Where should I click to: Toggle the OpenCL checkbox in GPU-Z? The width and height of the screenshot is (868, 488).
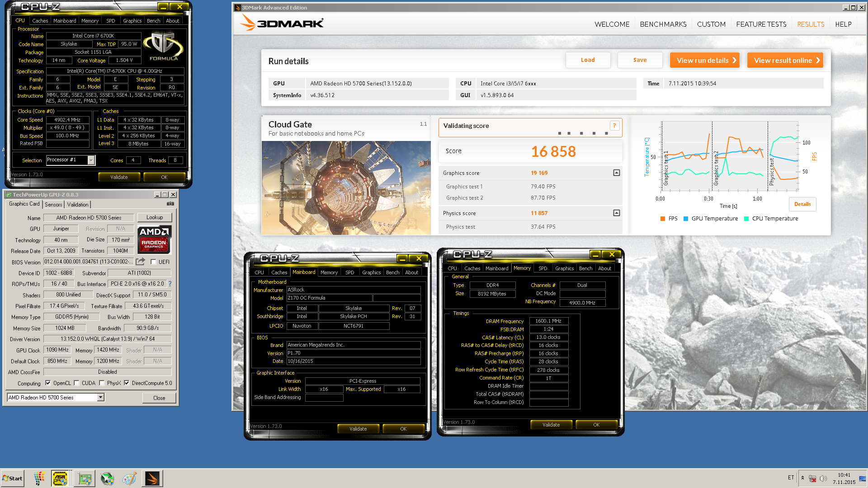pos(48,383)
